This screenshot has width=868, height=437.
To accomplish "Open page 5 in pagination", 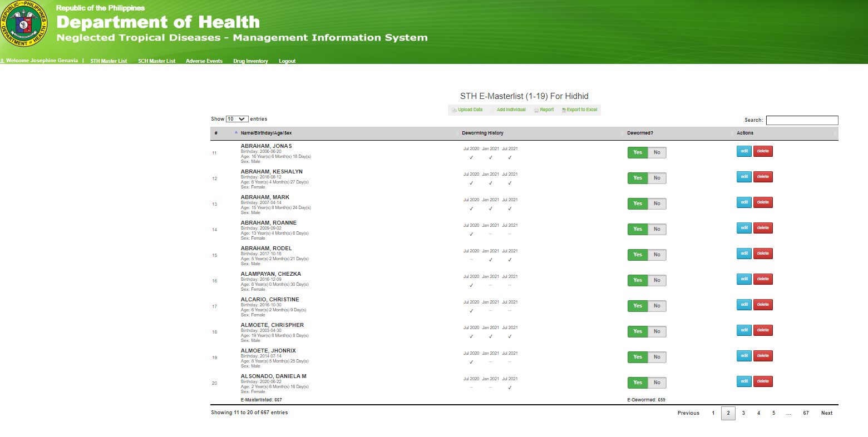I will pyautogui.click(x=773, y=413).
